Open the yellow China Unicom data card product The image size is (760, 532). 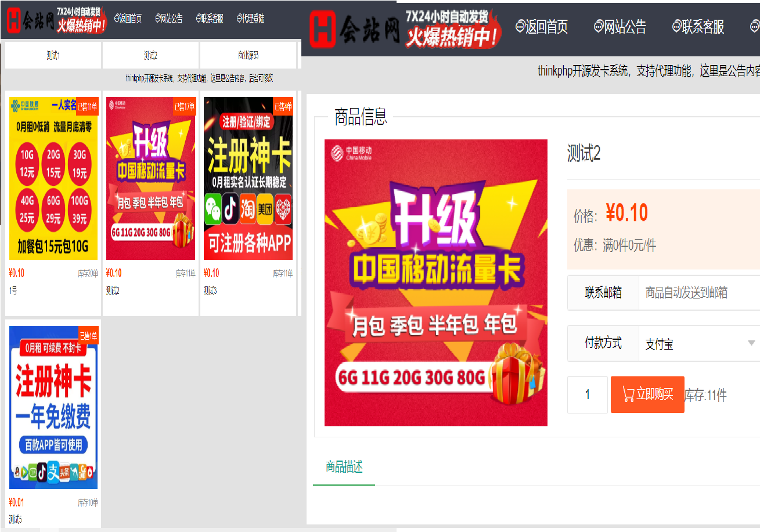coord(53,179)
